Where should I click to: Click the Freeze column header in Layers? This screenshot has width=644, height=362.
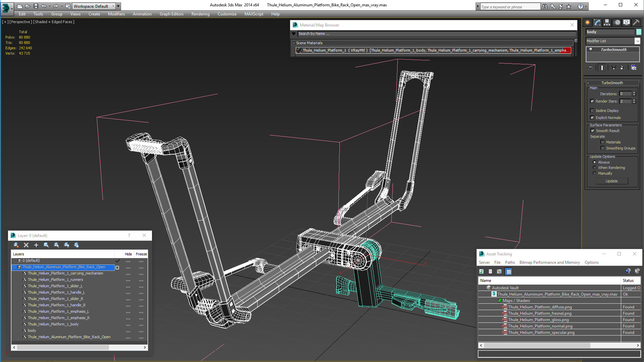(x=141, y=254)
